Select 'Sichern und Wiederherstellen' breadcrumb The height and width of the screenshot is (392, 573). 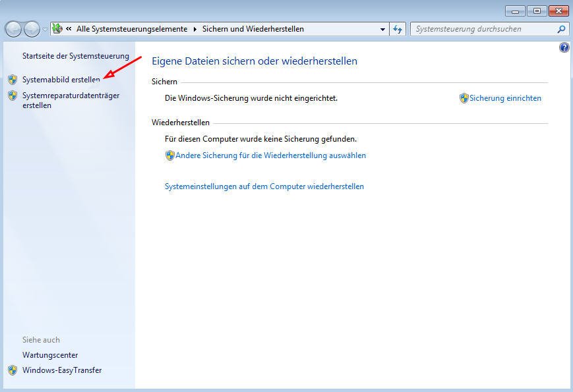tap(253, 29)
